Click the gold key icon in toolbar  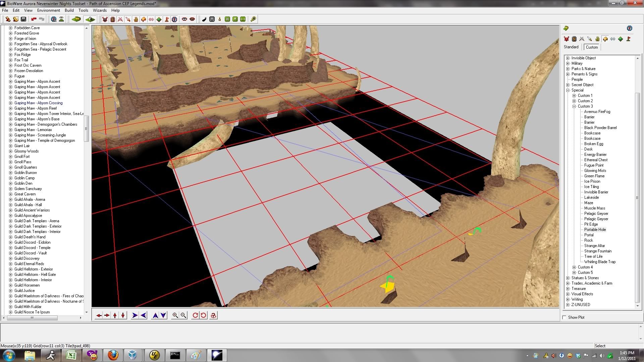[x=253, y=19]
